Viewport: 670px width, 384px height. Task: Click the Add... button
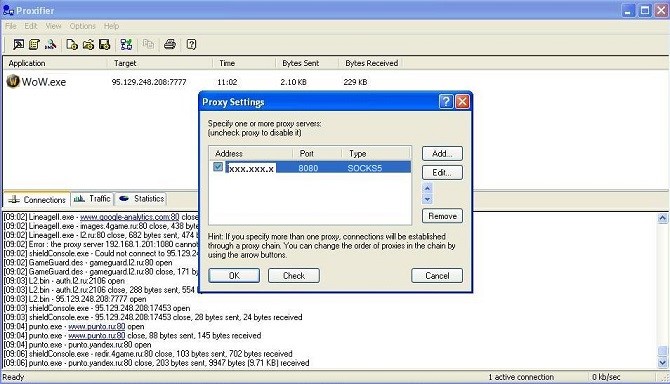(x=442, y=154)
